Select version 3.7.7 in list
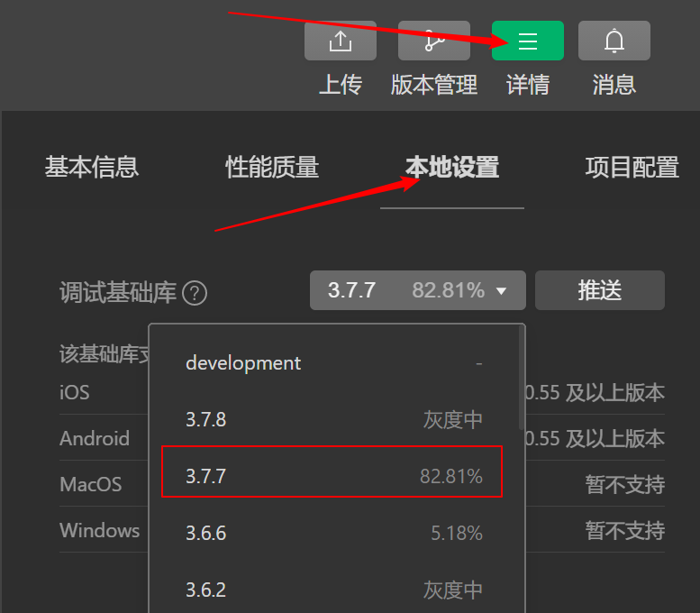Screen dimensions: 700x613 (x=332, y=471)
